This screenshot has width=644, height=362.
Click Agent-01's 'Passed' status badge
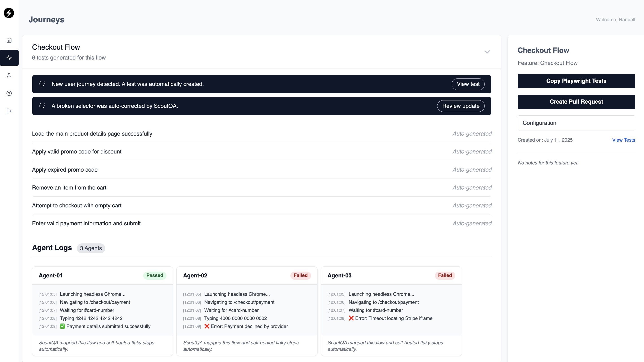pos(154,275)
